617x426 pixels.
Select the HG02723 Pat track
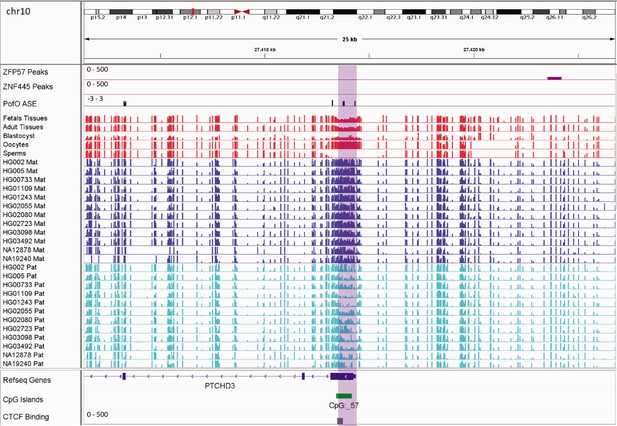point(24,328)
